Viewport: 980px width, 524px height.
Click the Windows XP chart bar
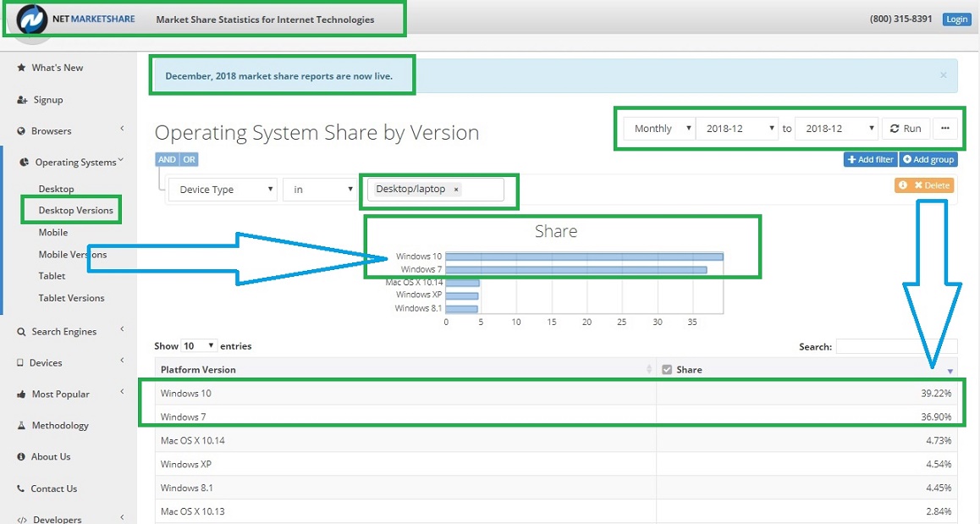click(x=462, y=295)
